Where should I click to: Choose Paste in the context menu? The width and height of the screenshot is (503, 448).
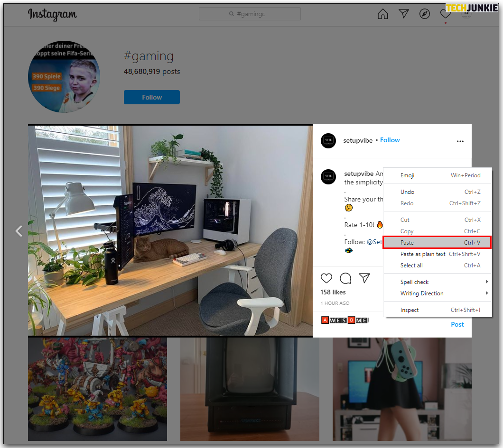point(437,243)
